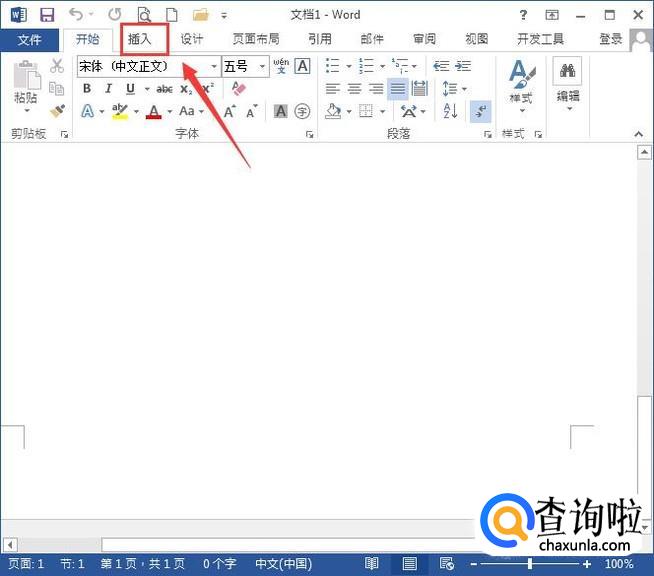The image size is (654, 576).
Task: Click 登录 to sign in
Action: pyautogui.click(x=611, y=40)
